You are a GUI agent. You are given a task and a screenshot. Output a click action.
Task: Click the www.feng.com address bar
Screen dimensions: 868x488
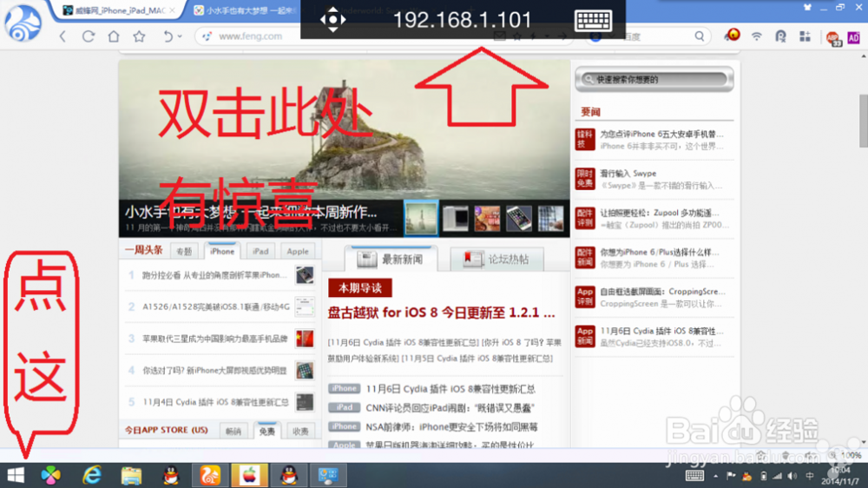pos(250,36)
